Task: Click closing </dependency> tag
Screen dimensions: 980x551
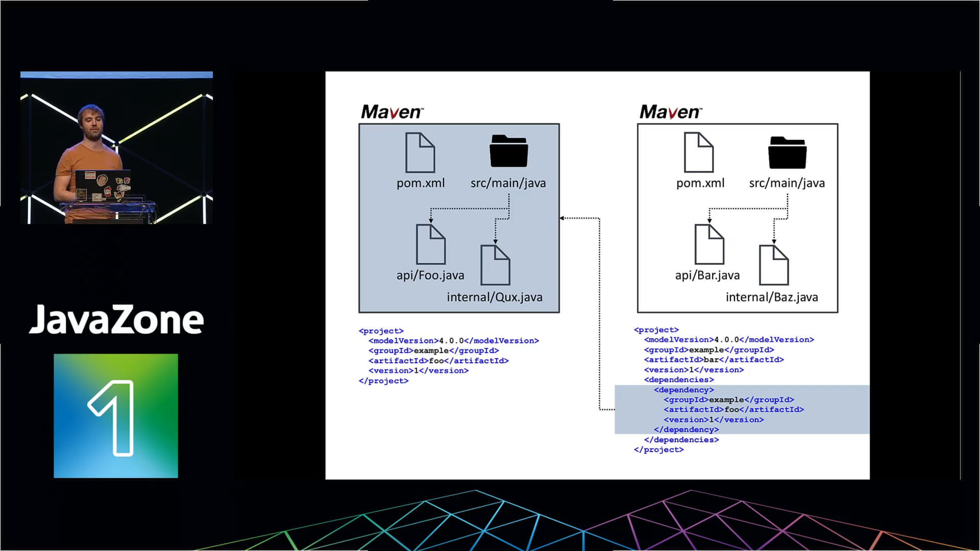Action: coord(686,429)
